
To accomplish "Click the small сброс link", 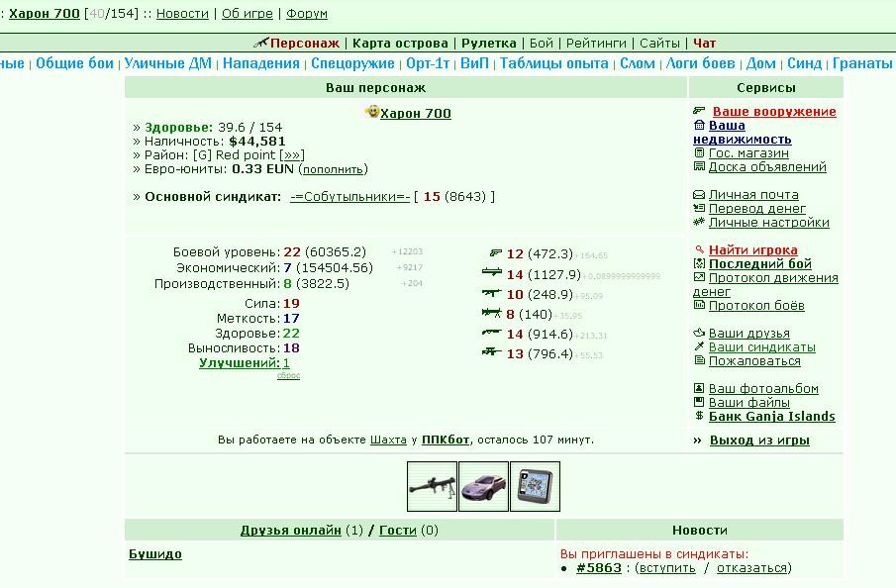I will tap(288, 375).
